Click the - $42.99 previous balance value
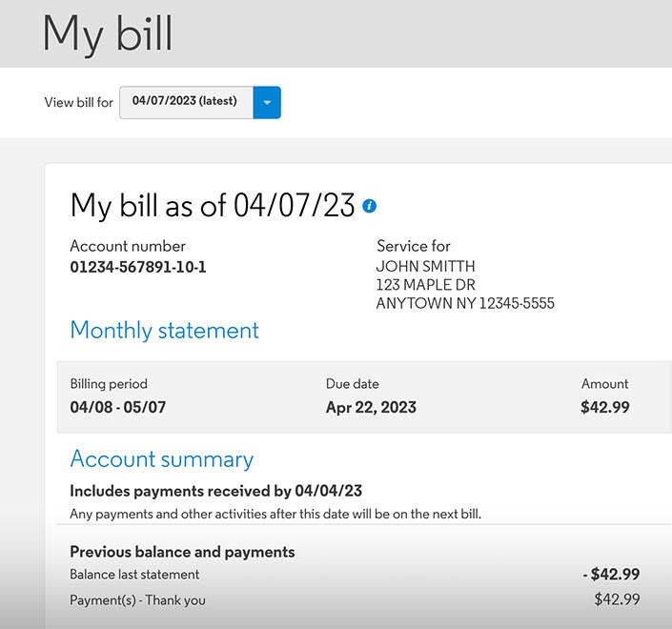The width and height of the screenshot is (672, 629). 611,575
